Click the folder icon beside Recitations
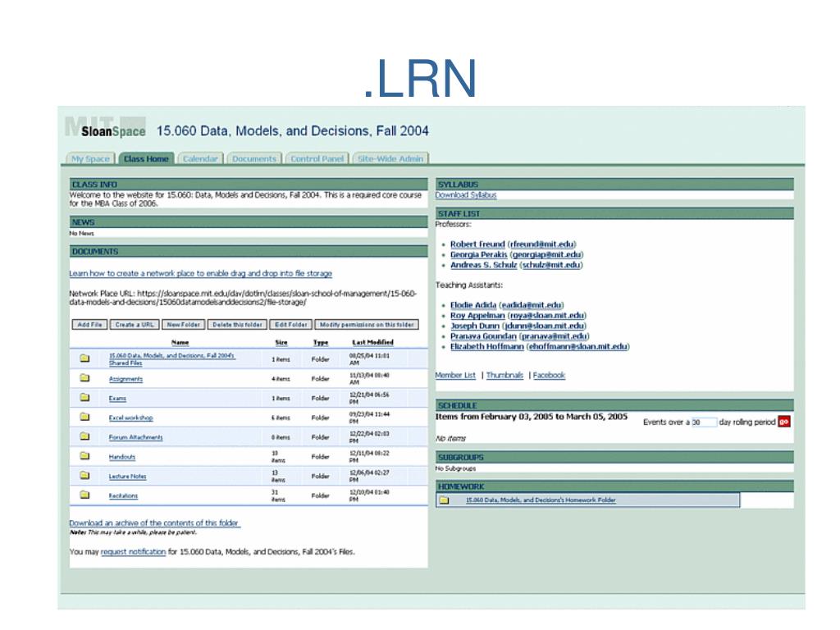Viewport: 840px width, 630px height. (x=84, y=495)
